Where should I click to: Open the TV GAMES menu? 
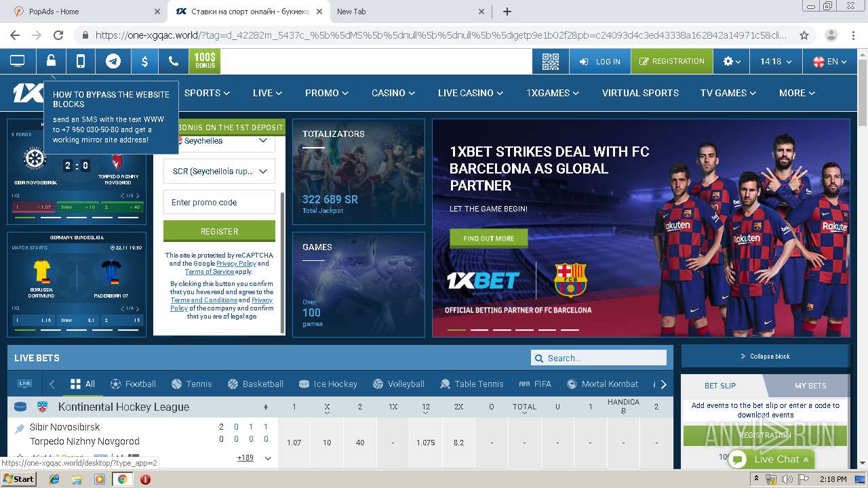728,93
